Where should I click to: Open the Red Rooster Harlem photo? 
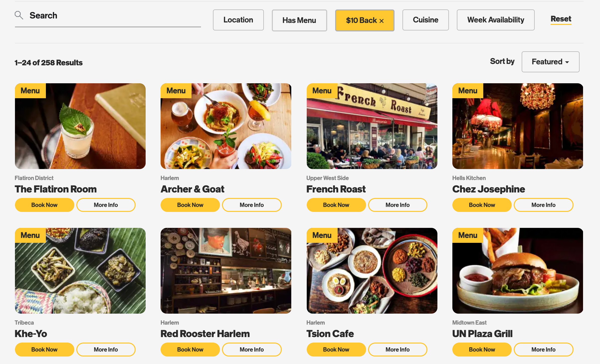tap(226, 271)
